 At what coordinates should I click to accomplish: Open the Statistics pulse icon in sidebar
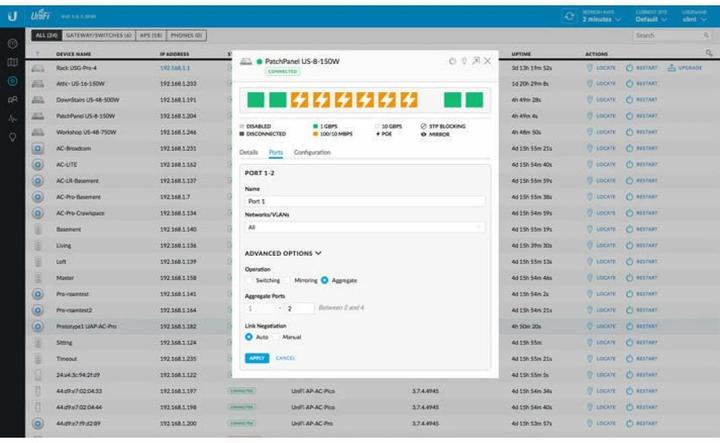pyautogui.click(x=12, y=118)
